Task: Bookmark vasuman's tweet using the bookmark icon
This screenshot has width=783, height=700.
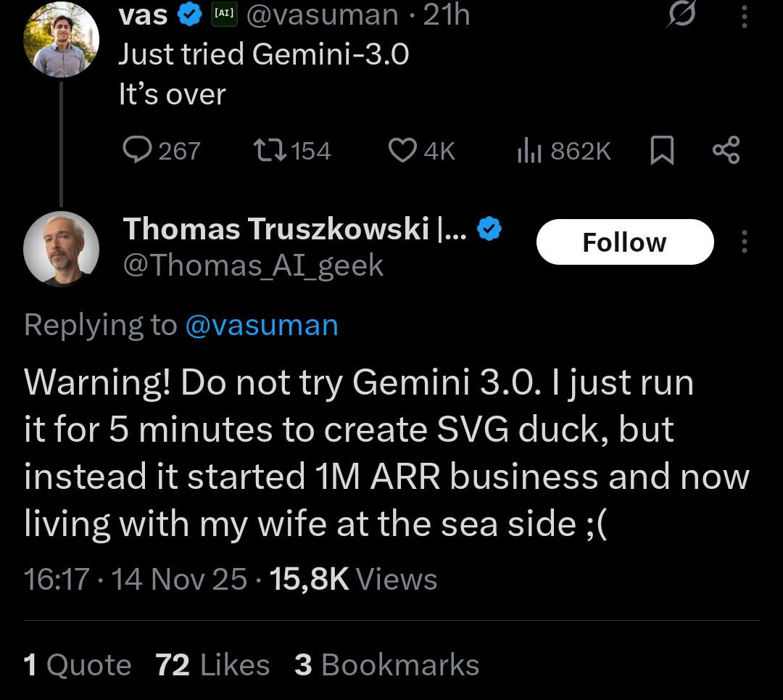Action: tap(662, 150)
